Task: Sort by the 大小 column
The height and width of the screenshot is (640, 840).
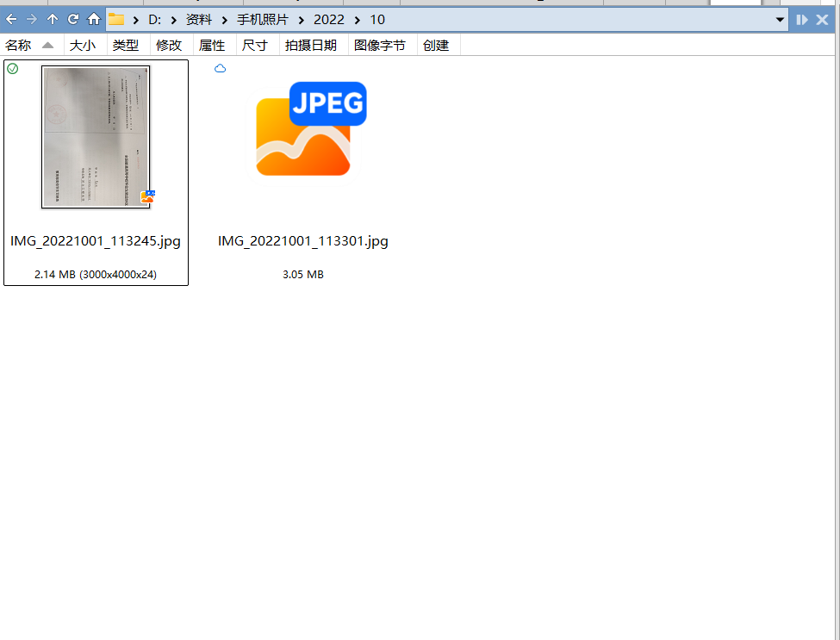Action: (83, 46)
